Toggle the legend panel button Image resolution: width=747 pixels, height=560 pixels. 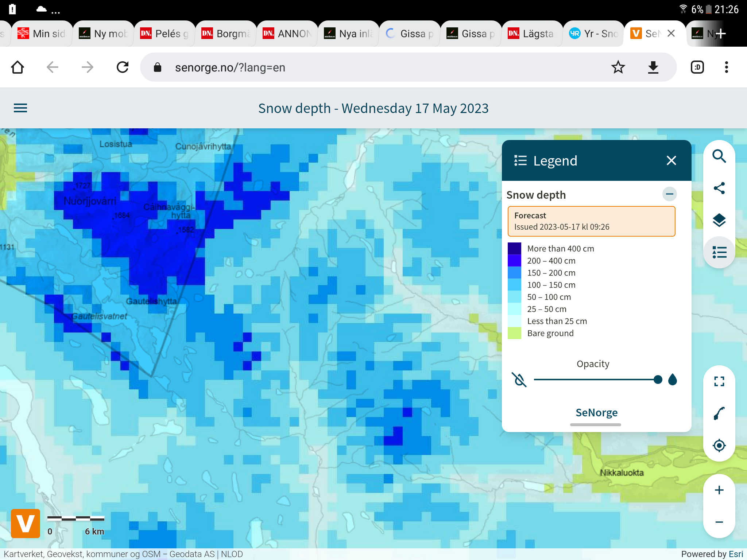[x=719, y=252]
